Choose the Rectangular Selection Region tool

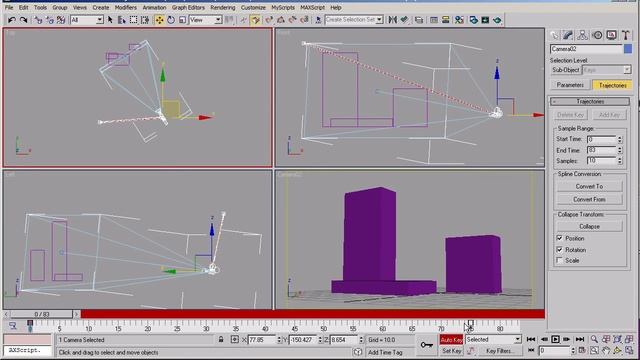point(133,20)
